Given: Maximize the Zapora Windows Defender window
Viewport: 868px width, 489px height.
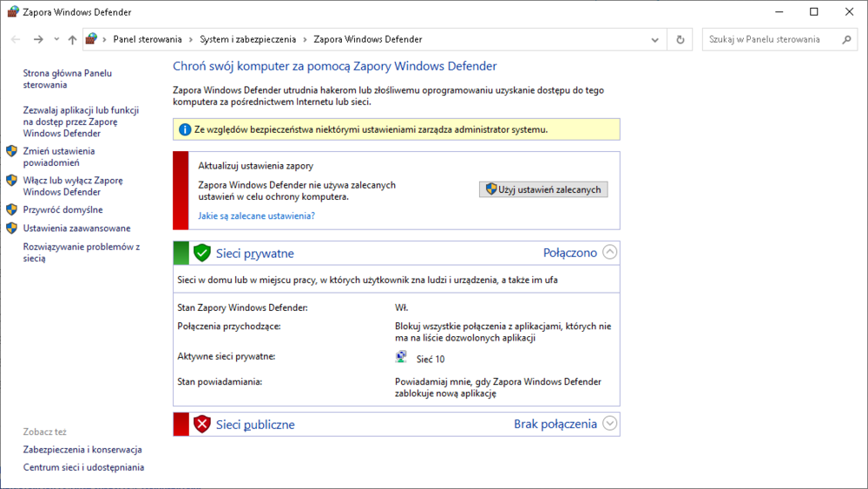Looking at the screenshot, I should click(814, 11).
